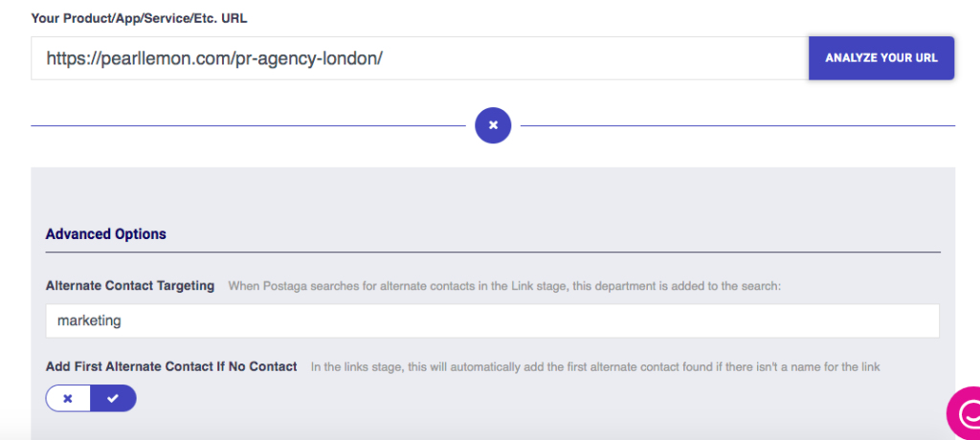This screenshot has height=440, width=980.
Task: Toggle the Add First Alternate Contact switch
Action: pos(91,398)
